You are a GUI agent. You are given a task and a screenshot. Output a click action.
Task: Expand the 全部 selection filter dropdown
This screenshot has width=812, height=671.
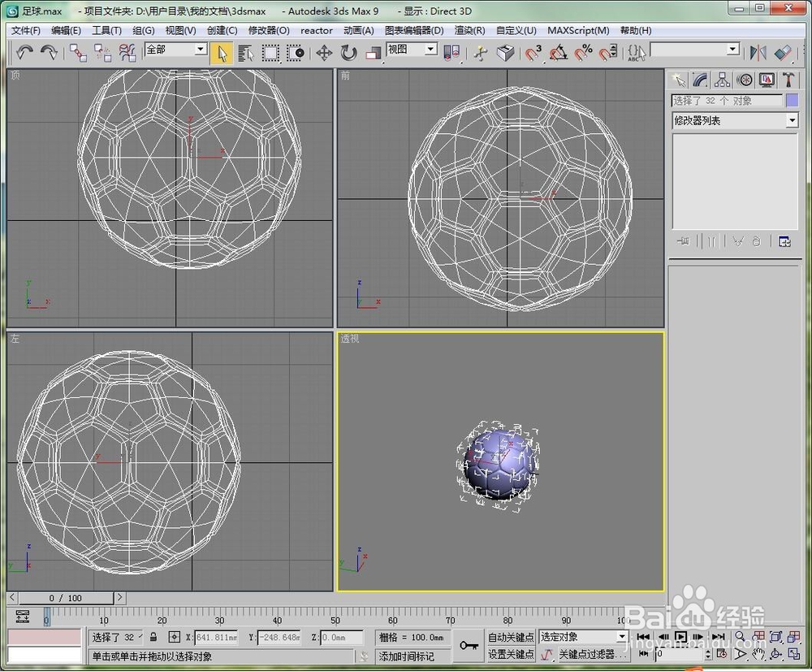point(201,50)
